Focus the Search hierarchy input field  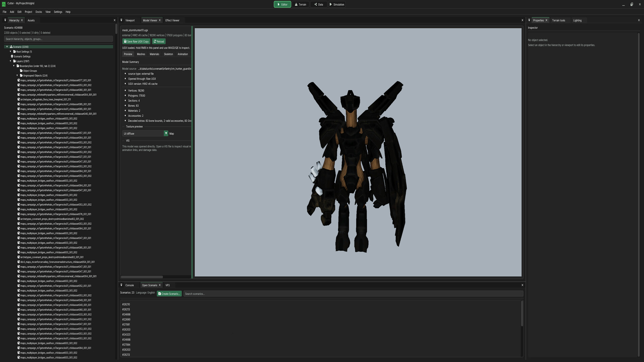59,39
